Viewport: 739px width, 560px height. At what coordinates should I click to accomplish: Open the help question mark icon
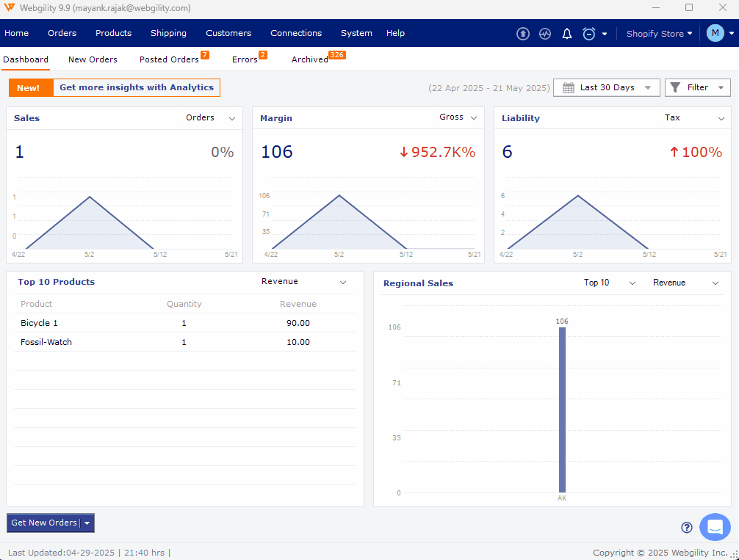click(687, 527)
